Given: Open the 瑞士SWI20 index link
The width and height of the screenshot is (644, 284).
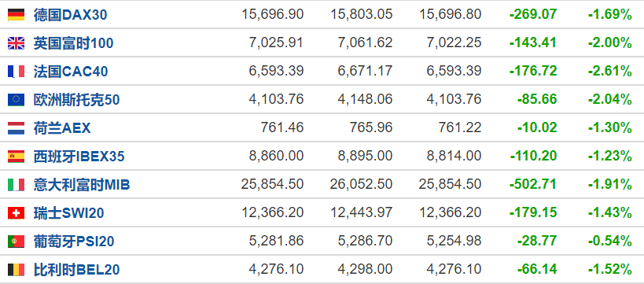Looking at the screenshot, I should pyautogui.click(x=68, y=213).
